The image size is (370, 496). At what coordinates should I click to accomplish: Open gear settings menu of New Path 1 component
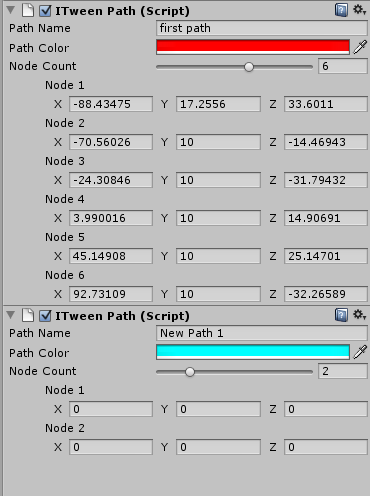pos(360,315)
